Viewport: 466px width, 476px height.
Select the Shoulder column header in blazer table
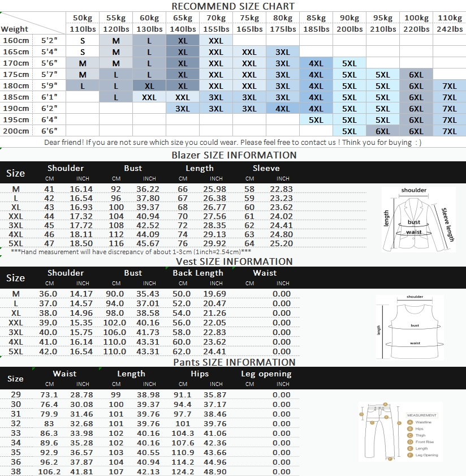66,168
